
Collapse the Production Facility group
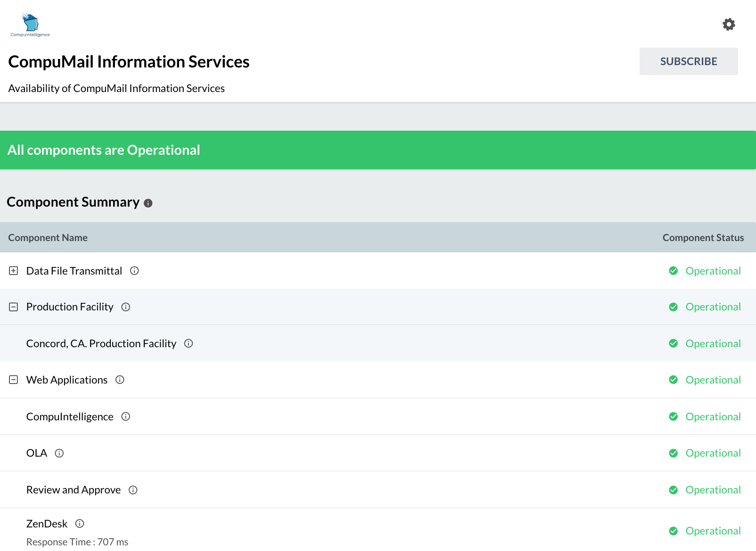pos(14,307)
